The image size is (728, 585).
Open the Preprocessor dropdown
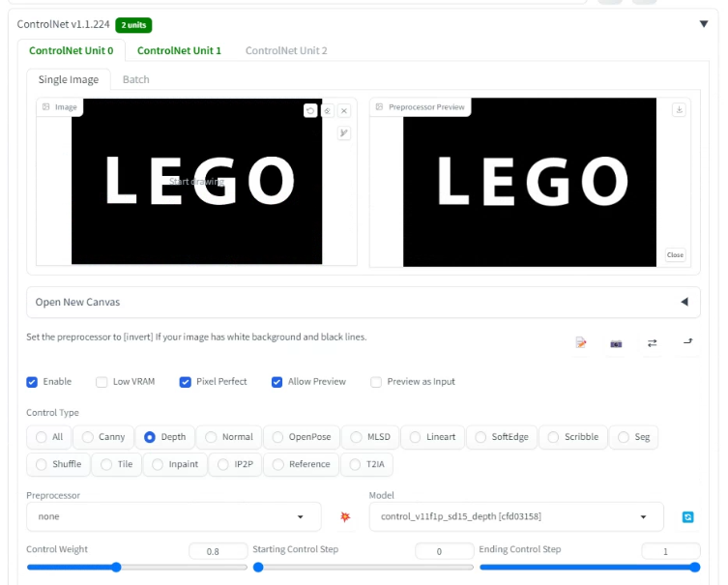point(174,516)
